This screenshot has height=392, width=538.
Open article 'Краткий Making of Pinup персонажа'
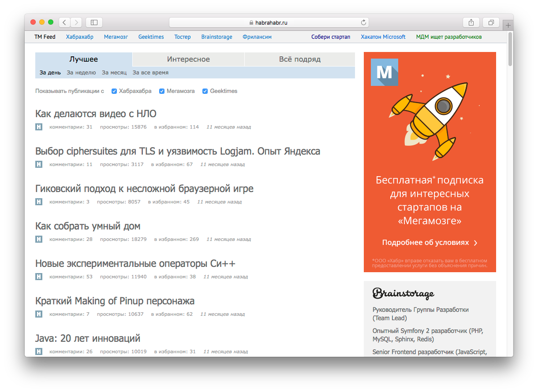[x=115, y=301]
